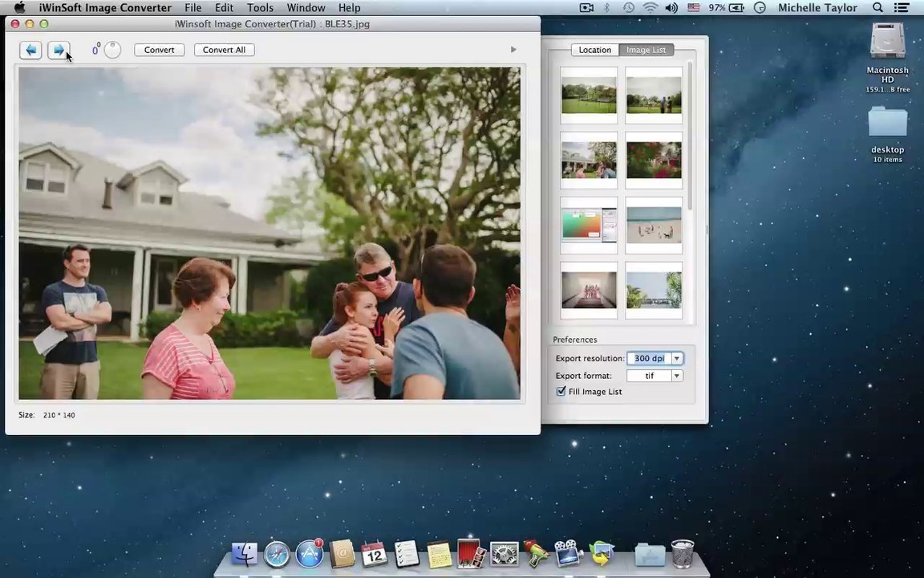Open the Apple menu
924x578 pixels.
pos(19,8)
